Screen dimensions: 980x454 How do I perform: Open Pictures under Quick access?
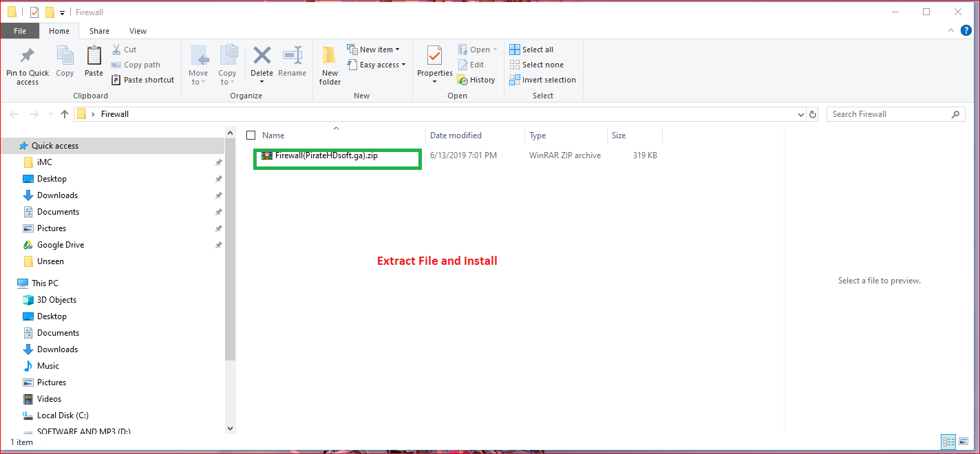coord(52,228)
